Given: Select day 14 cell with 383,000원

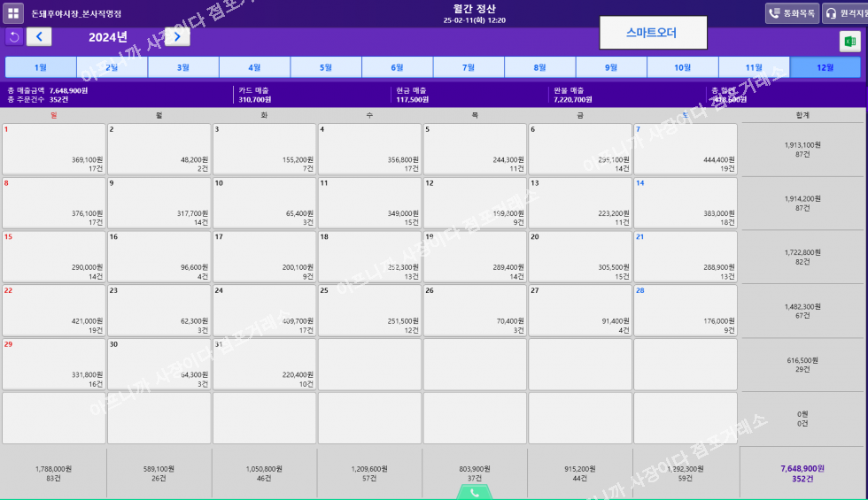Looking at the screenshot, I should click(x=686, y=203).
